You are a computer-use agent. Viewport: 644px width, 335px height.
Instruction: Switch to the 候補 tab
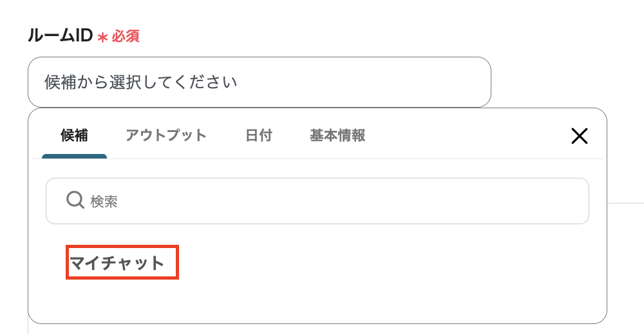(x=74, y=135)
